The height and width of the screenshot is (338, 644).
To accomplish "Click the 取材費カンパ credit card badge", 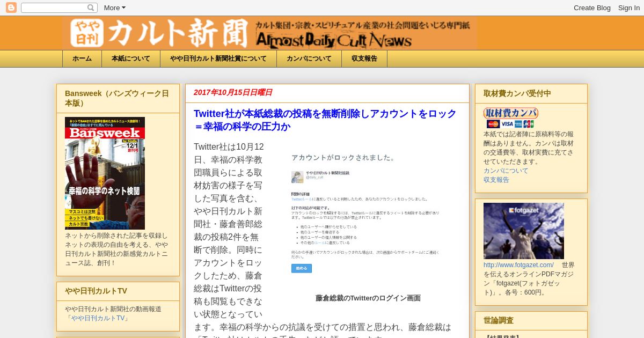I will click(510, 118).
